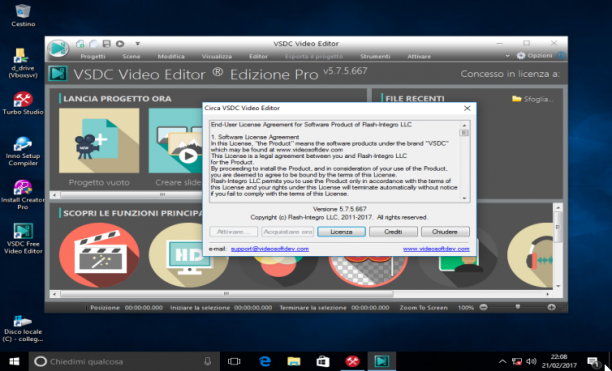
Task: Click the blank document icon in quick toolbar
Action: (x=93, y=44)
